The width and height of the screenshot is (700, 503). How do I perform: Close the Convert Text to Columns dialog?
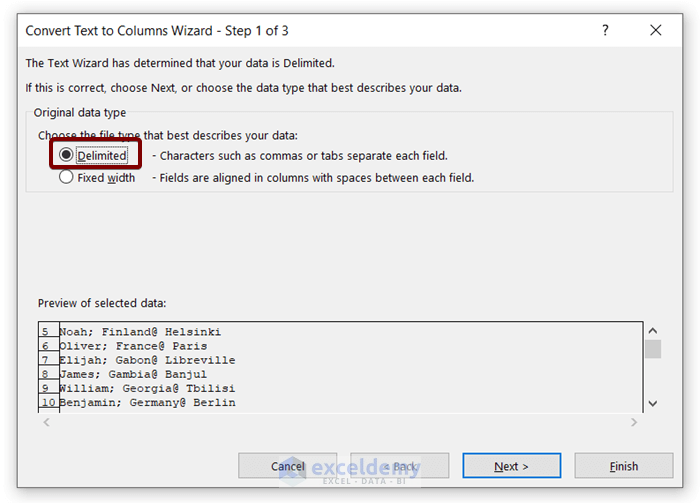pyautogui.click(x=656, y=30)
